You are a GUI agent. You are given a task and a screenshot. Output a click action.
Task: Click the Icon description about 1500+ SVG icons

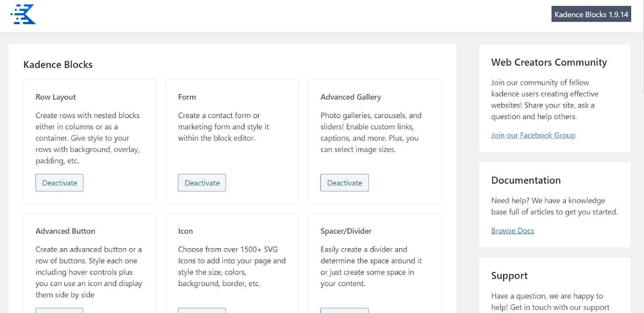pyautogui.click(x=232, y=267)
